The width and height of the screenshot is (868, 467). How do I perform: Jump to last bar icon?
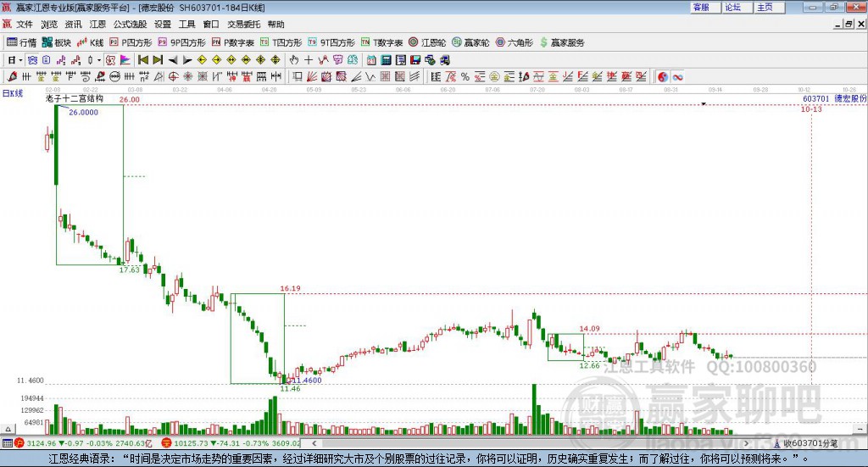coord(158,60)
